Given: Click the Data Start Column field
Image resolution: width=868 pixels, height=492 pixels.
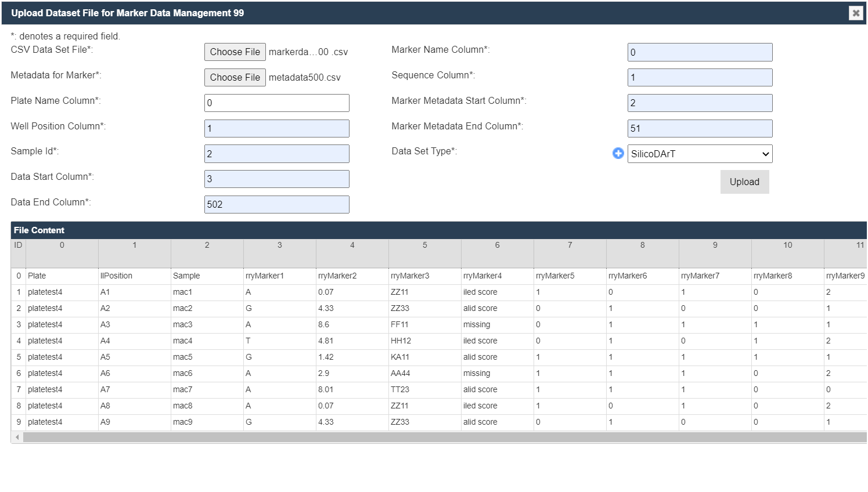Looking at the screenshot, I should [x=276, y=179].
